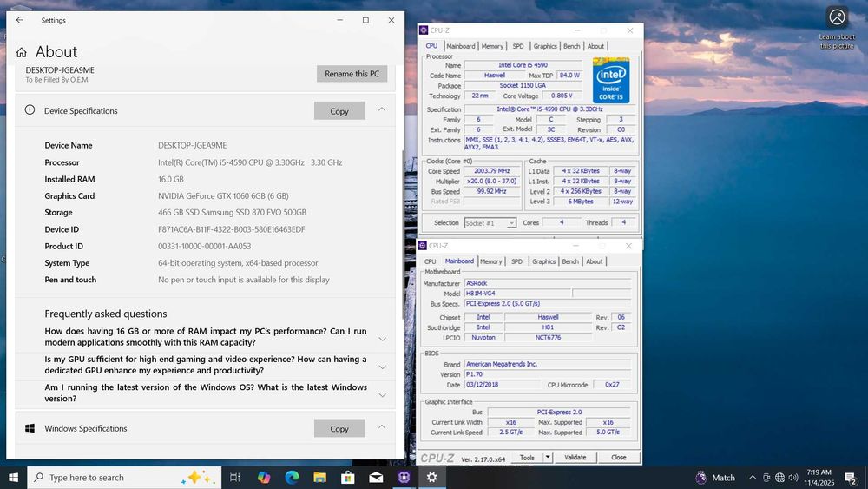Select the '2003.79 MHz' Core Speed value

(x=492, y=170)
